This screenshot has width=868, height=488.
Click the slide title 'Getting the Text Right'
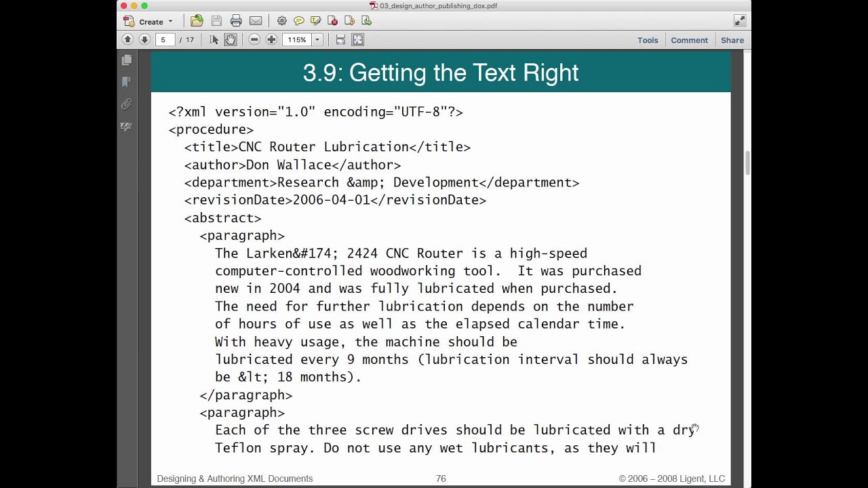464,73
